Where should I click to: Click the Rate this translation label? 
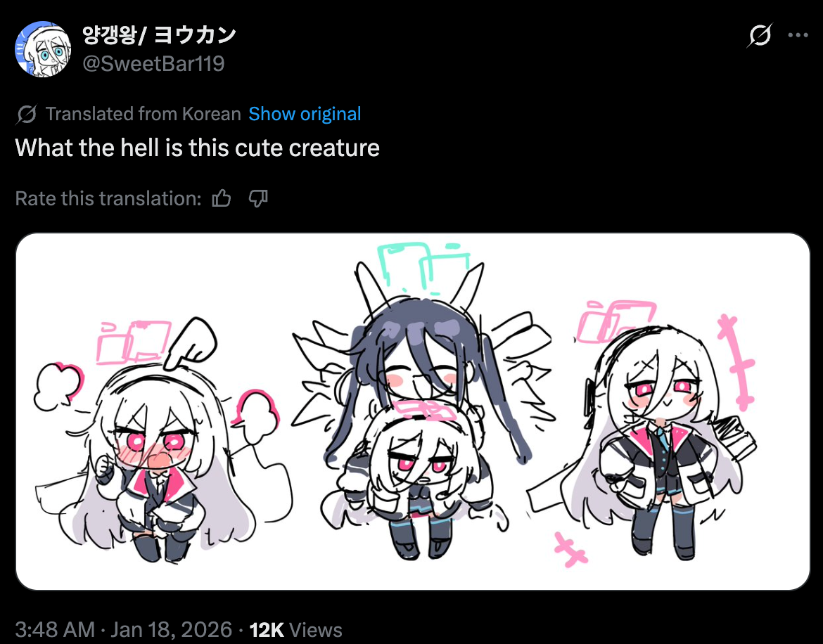108,198
